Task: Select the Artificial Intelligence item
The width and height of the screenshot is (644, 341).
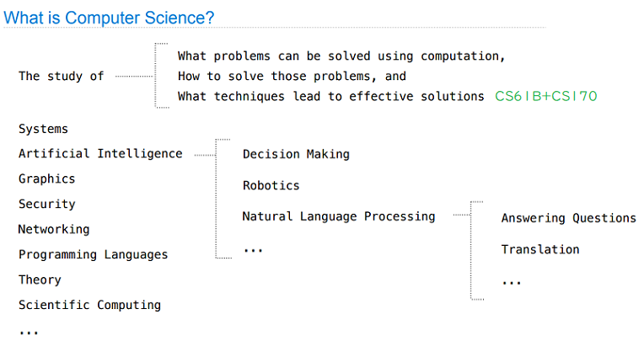Action: point(100,153)
